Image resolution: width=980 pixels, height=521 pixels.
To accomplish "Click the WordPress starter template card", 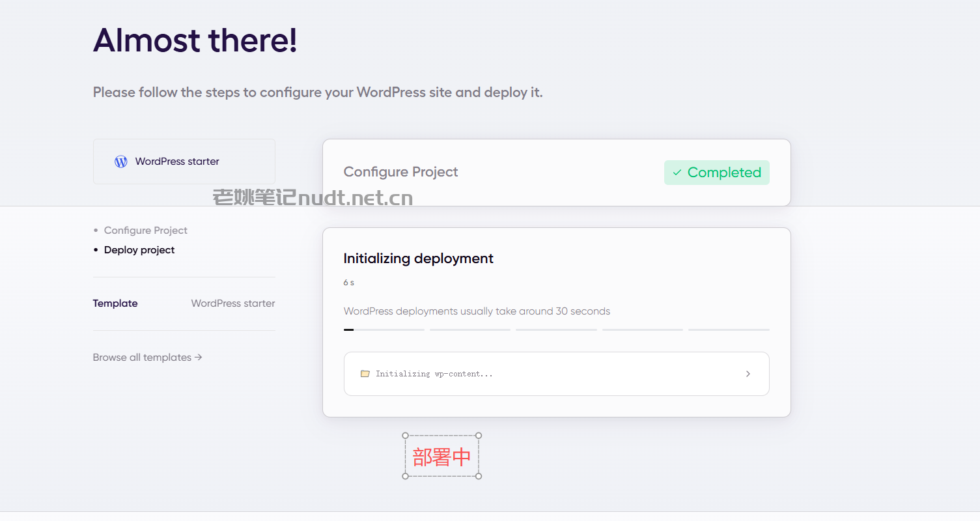I will tap(184, 162).
